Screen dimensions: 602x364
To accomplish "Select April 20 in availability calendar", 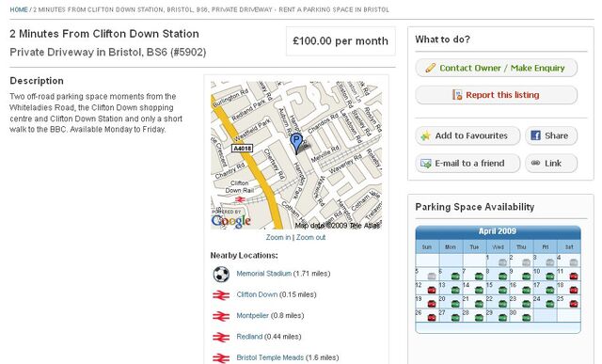I will (451, 301).
